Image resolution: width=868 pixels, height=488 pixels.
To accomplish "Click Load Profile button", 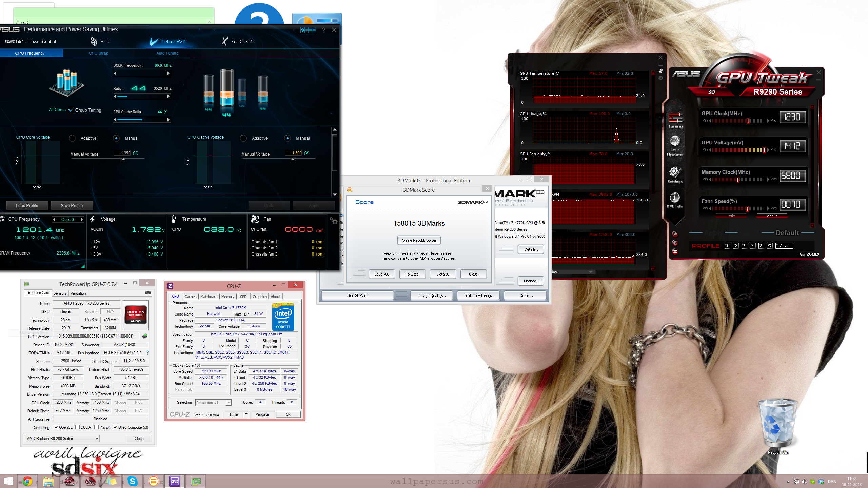I will pyautogui.click(x=27, y=206).
